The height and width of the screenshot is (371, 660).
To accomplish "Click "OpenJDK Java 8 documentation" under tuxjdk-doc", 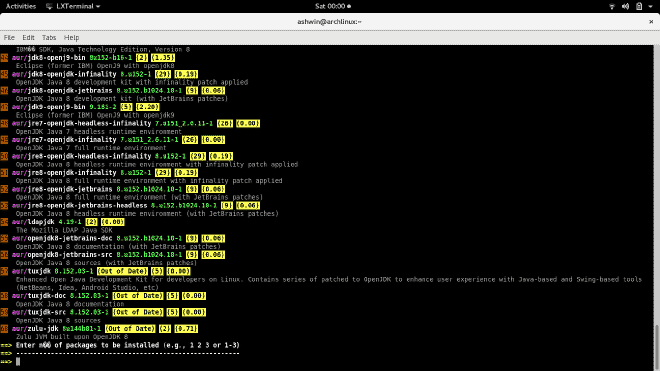I will point(70,304).
